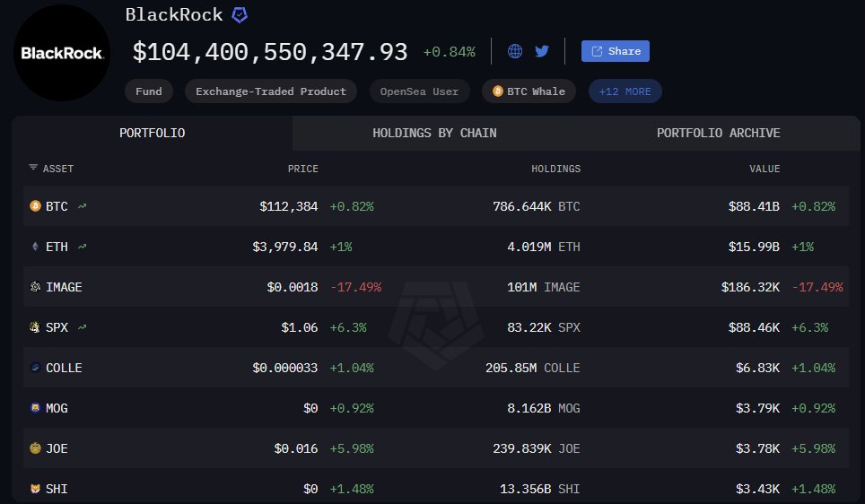Open the ETH trend chart icon

point(83,247)
